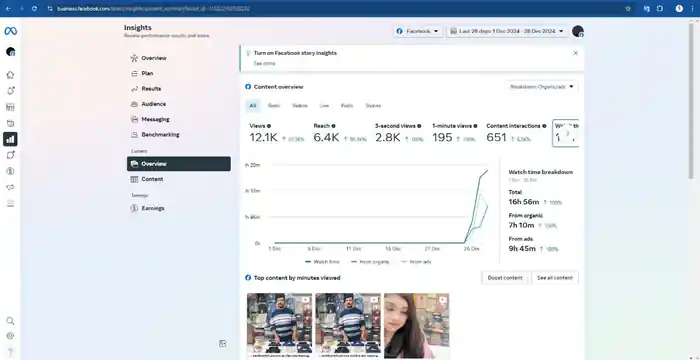The height and width of the screenshot is (360, 700).
Task: Open the Planner grid icon in left rail
Action: click(x=10, y=107)
